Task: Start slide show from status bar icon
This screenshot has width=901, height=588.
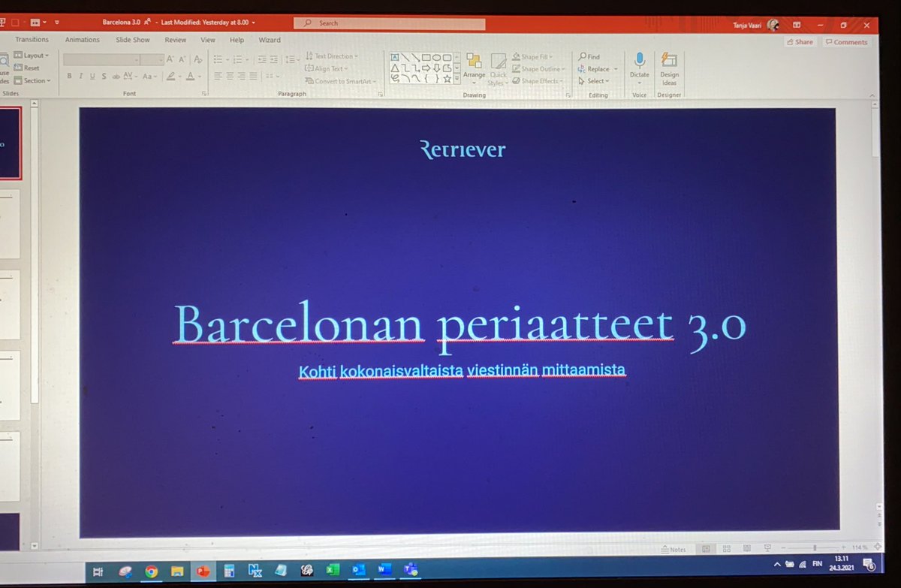Action: pyautogui.click(x=767, y=549)
